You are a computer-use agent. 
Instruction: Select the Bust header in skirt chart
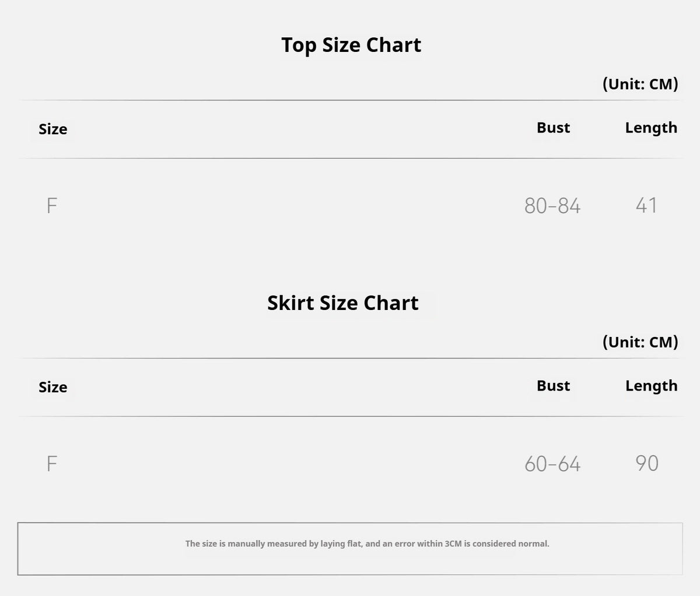(x=553, y=385)
